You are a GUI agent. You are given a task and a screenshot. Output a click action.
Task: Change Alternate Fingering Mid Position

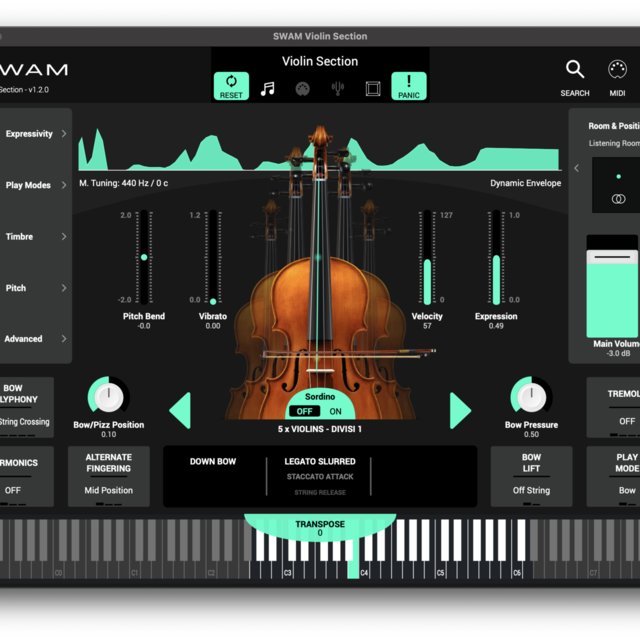click(109, 490)
